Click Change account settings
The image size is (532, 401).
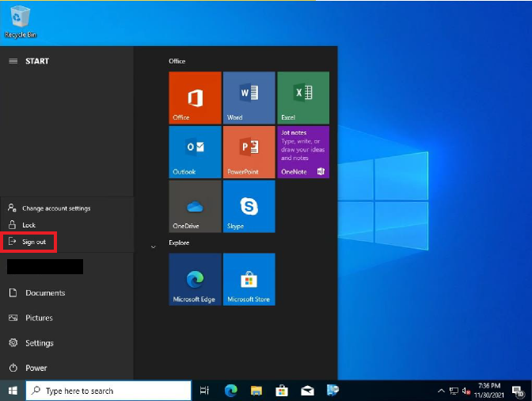click(x=55, y=208)
